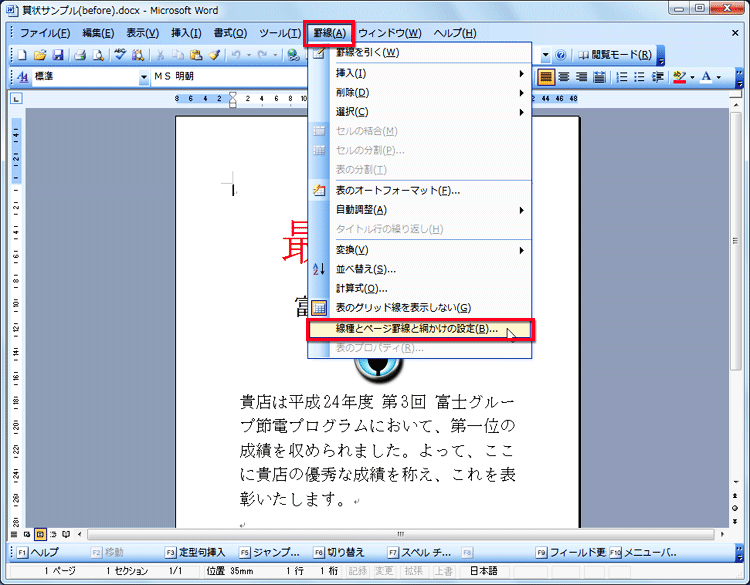Choose 計算式(O)... menu item

pyautogui.click(x=419, y=288)
